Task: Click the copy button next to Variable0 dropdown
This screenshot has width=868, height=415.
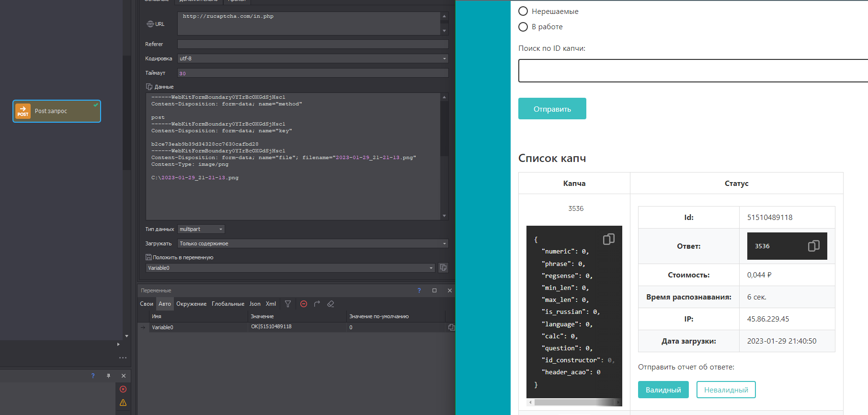Action: (443, 268)
